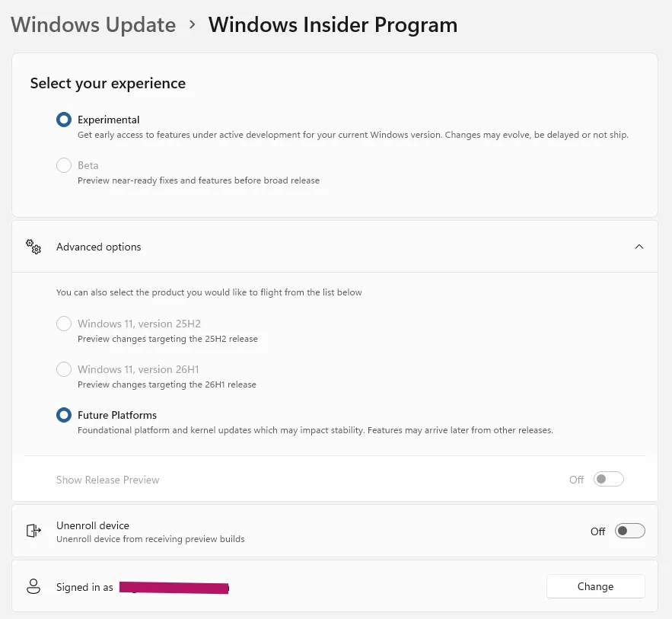Click the breadcrumb chevron separator icon
The width and height of the screenshot is (672, 619).
pyautogui.click(x=193, y=24)
